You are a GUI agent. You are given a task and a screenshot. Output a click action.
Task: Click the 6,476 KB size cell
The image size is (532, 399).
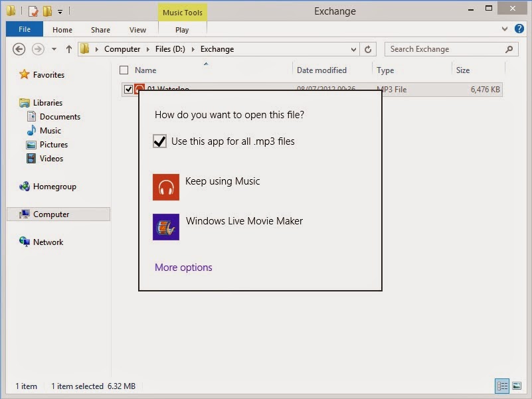point(486,90)
